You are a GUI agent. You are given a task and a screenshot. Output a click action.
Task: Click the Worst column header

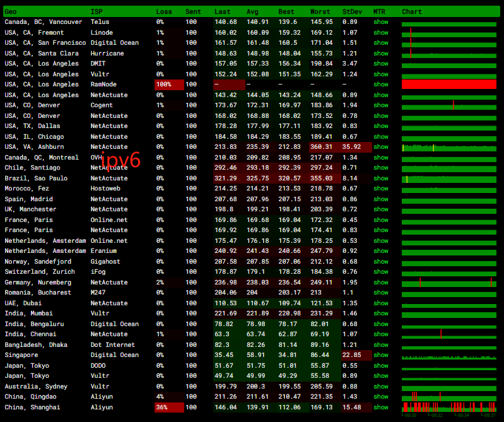[320, 11]
